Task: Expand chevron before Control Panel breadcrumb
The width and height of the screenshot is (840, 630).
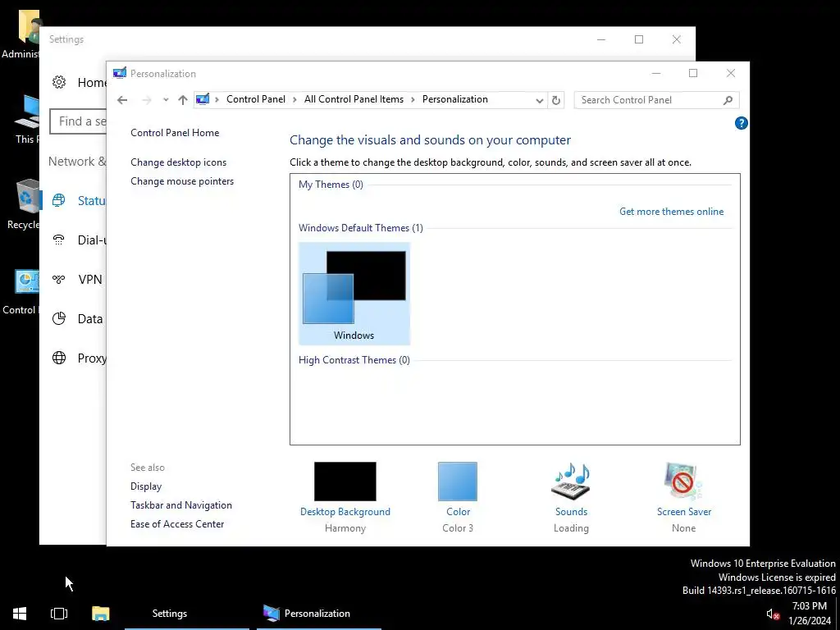Action: point(217,99)
